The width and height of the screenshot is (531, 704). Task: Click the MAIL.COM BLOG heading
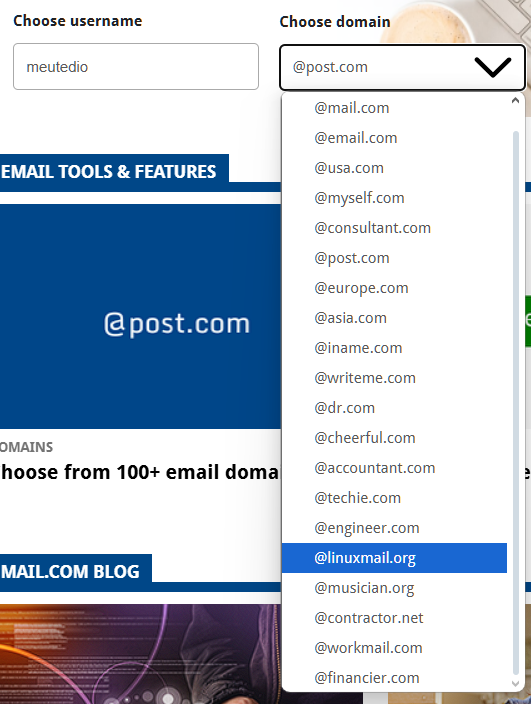pos(70,572)
